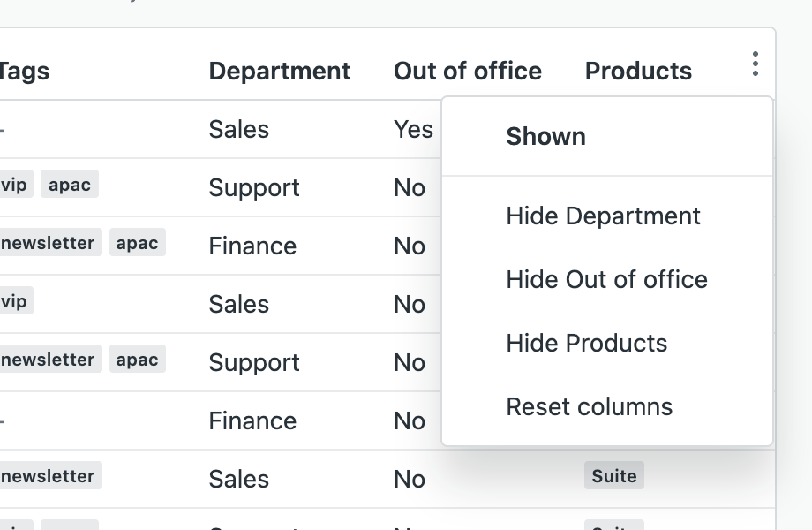
Task: Click the lone vip tag in Sales row
Action: click(x=16, y=301)
